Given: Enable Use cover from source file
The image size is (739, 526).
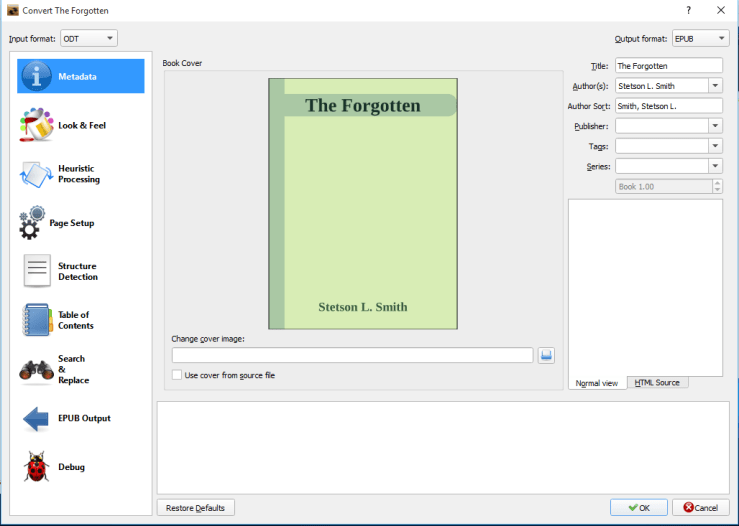Looking at the screenshot, I should coord(177,375).
